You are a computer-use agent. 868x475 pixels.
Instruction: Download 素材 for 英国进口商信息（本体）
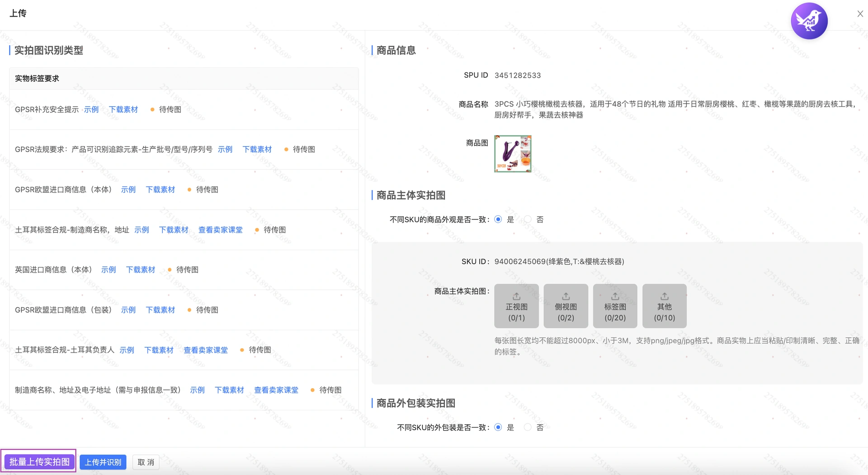coord(141,270)
